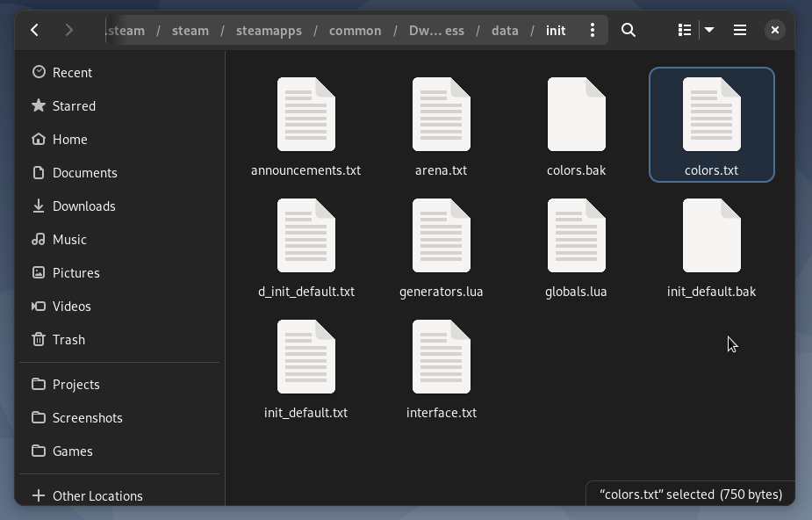
Task: Select the colors.bak backup file
Action: click(576, 127)
